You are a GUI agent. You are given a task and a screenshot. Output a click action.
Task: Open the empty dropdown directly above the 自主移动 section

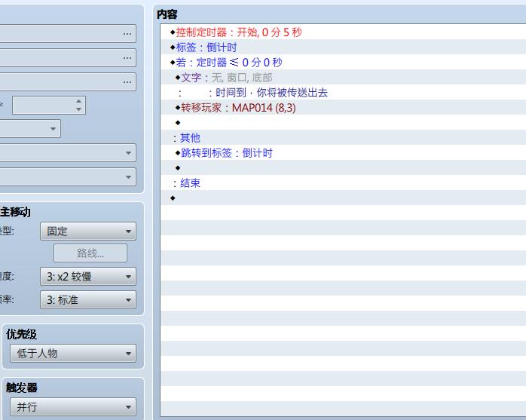click(x=68, y=177)
